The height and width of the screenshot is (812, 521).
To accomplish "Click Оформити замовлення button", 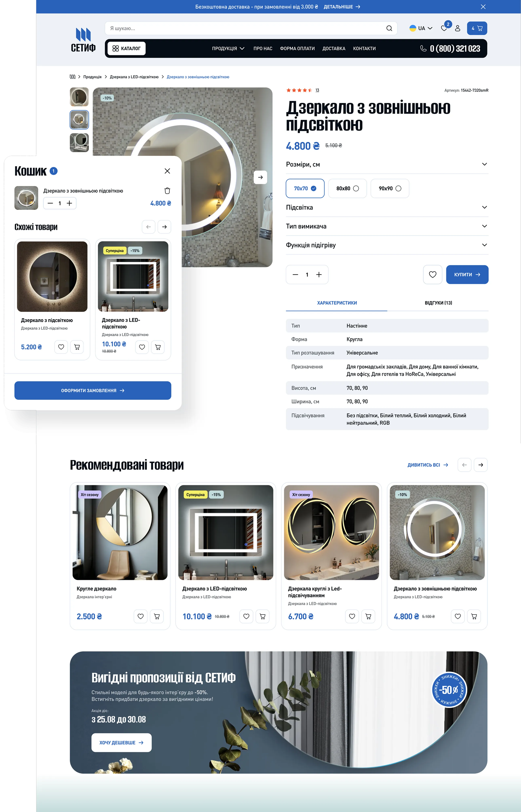I will 93,390.
